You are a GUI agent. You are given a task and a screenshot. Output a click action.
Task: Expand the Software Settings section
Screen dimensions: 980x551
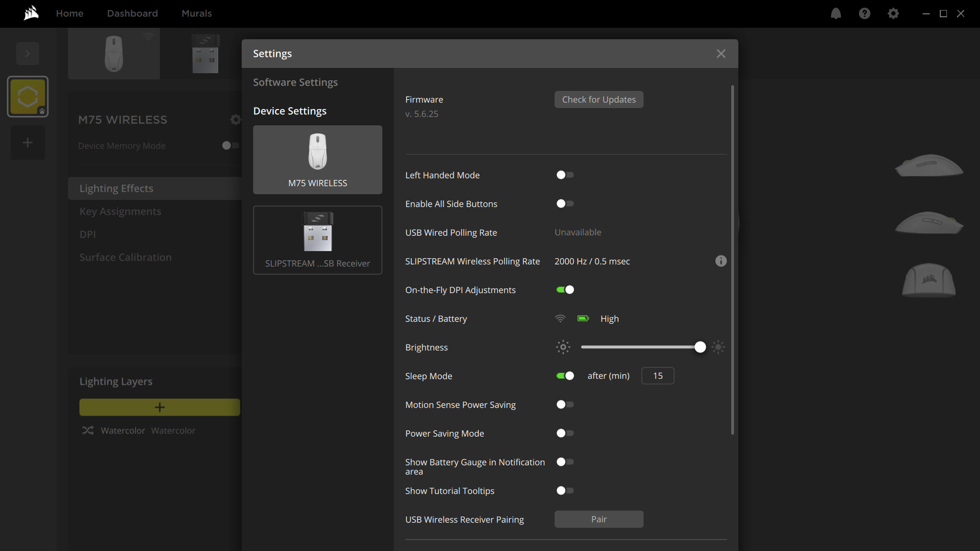295,82
